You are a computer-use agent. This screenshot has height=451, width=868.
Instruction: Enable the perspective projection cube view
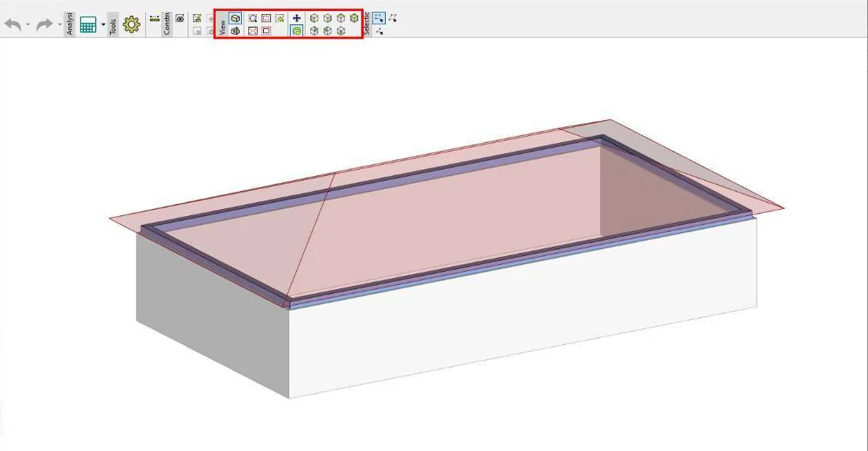click(236, 31)
